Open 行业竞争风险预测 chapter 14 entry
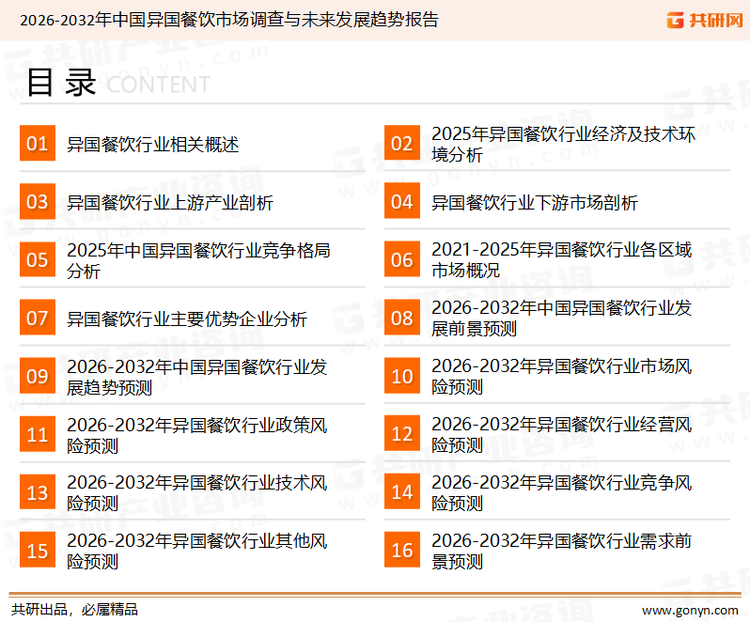Screen dimensions: 750x622 (x=561, y=492)
